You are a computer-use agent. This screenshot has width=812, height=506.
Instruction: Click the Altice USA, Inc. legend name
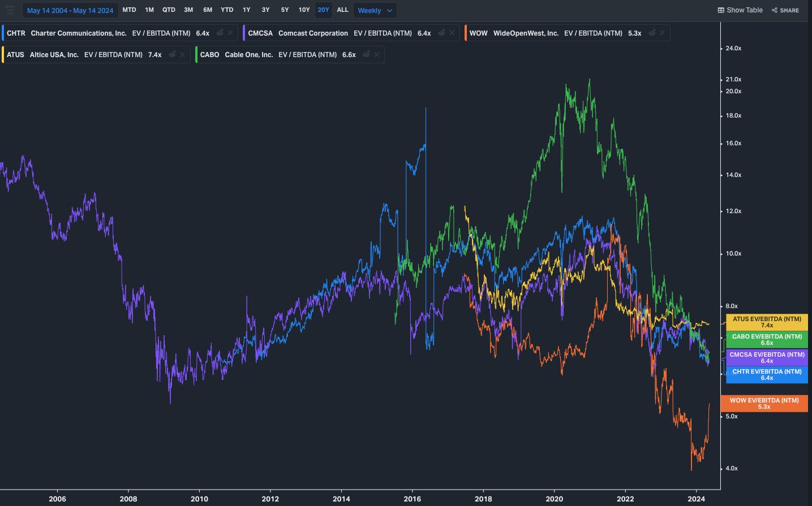pos(54,55)
